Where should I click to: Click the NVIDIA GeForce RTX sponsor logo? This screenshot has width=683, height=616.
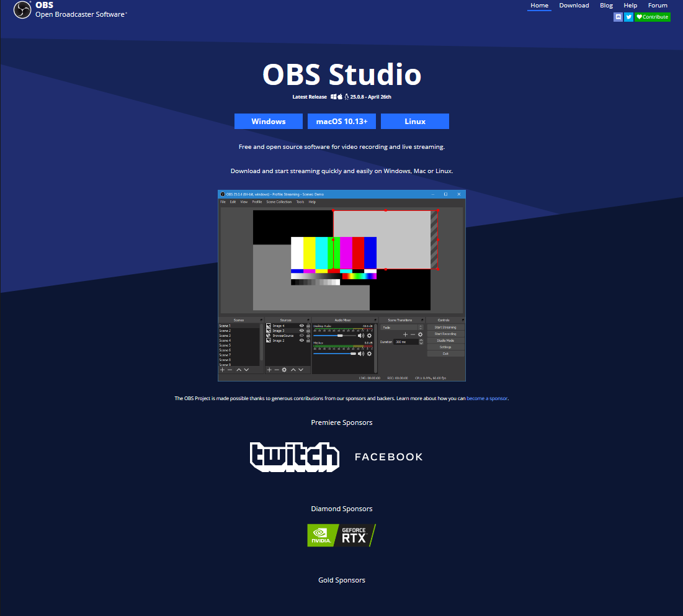pos(341,535)
